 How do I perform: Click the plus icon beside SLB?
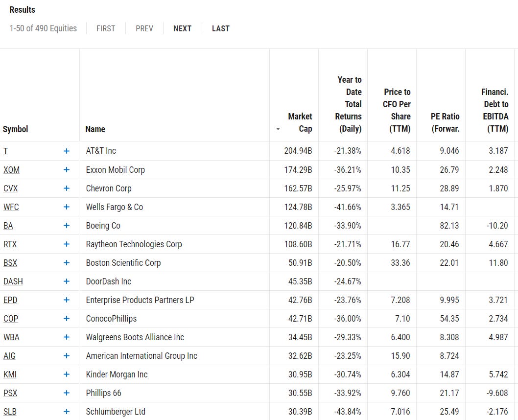click(x=67, y=411)
